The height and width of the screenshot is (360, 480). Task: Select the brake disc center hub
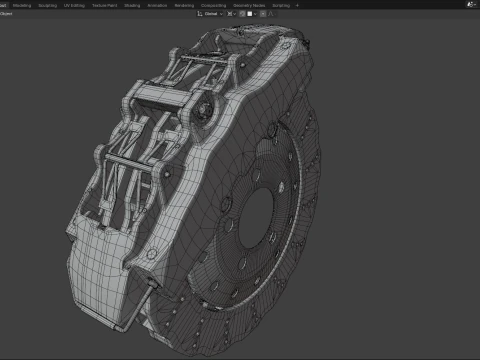(x=256, y=218)
